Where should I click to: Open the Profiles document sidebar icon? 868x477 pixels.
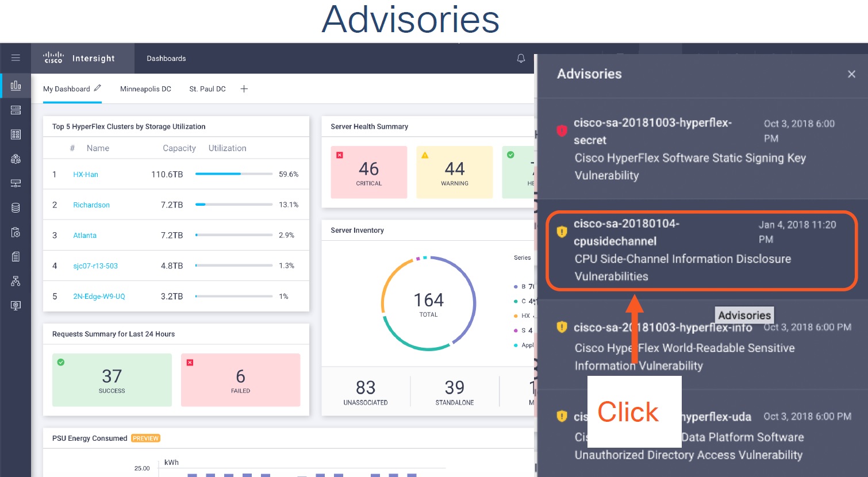[x=16, y=257]
